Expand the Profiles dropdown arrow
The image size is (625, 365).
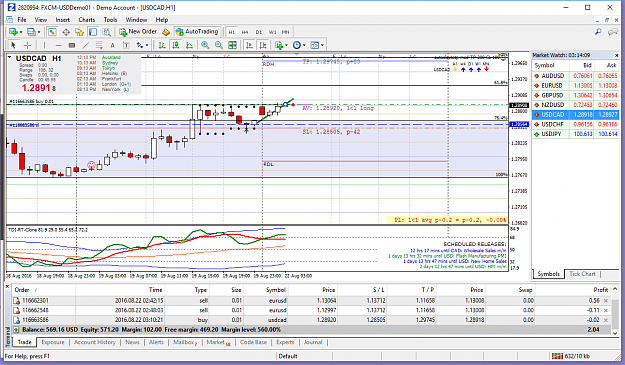pyautogui.click(x=39, y=32)
